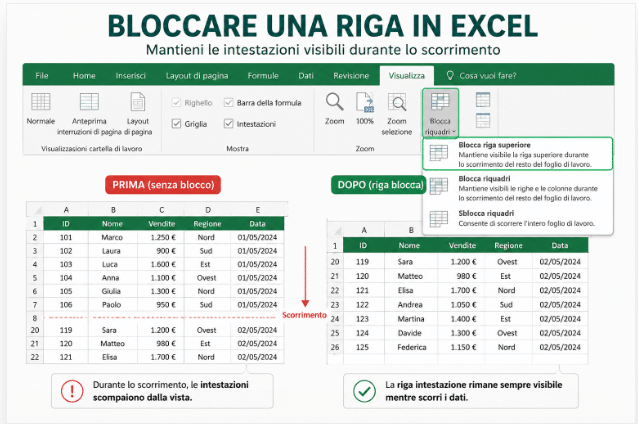Select cell with value 1.150 €
The image size is (638, 424).
(461, 347)
